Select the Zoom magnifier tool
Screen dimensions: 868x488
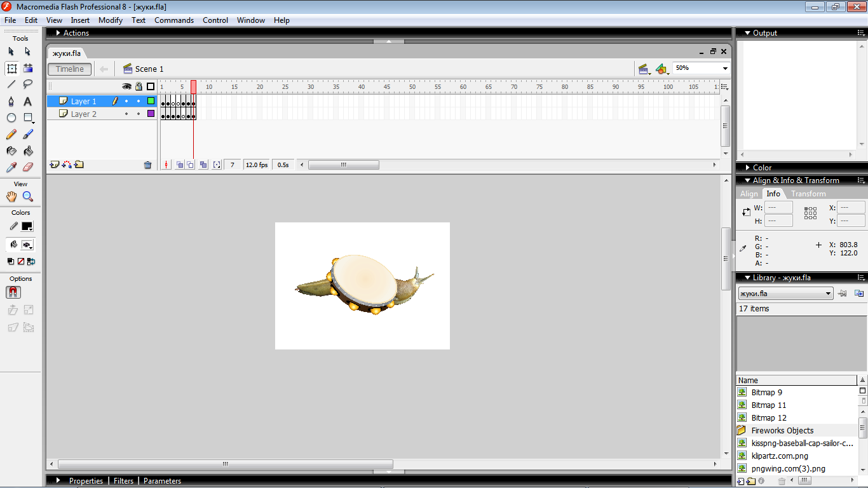(x=28, y=196)
